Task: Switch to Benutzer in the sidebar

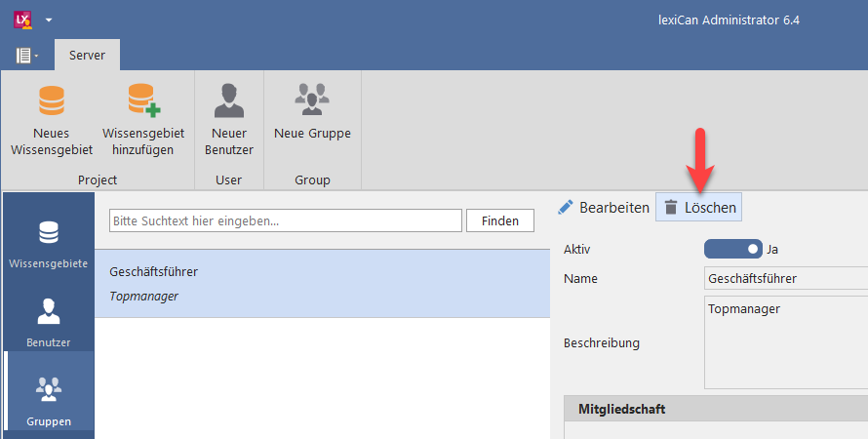Action: [x=48, y=322]
